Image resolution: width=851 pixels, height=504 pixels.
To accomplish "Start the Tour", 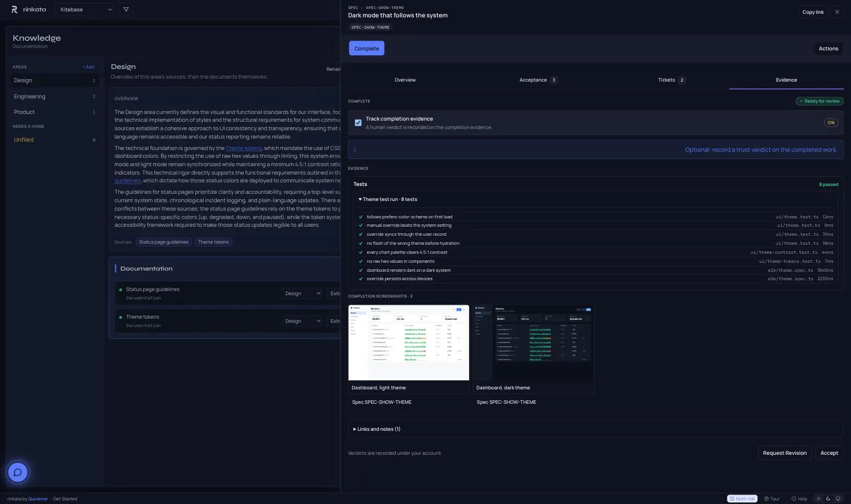I will point(772,499).
